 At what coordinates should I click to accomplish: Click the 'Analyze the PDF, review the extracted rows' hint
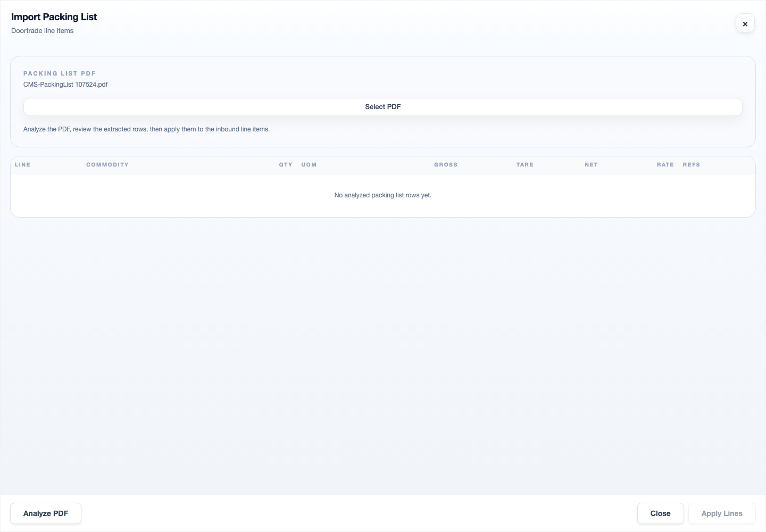tap(146, 129)
